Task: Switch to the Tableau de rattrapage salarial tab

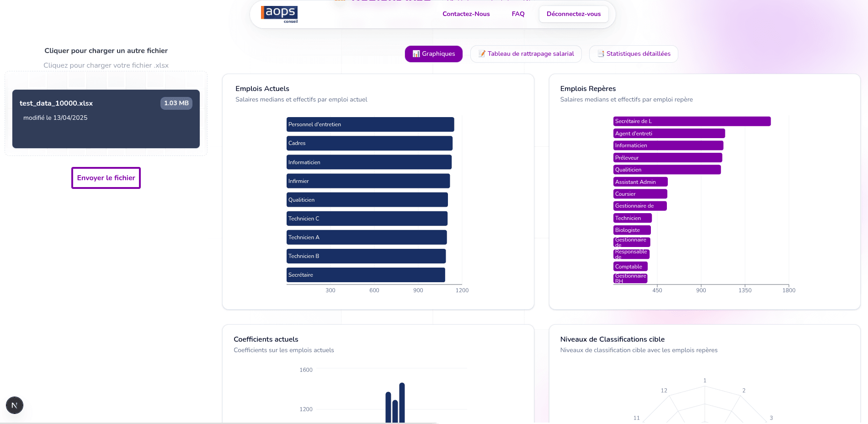Action: (x=526, y=54)
